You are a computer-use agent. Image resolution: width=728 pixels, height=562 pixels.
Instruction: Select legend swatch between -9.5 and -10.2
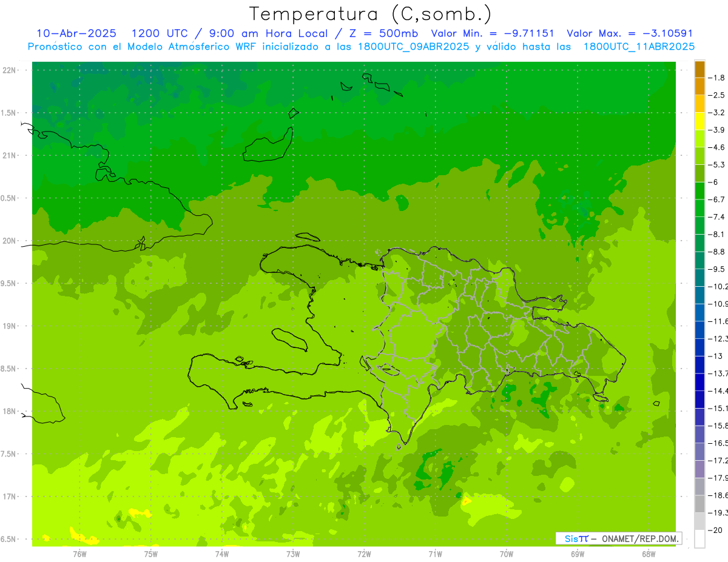point(699,278)
